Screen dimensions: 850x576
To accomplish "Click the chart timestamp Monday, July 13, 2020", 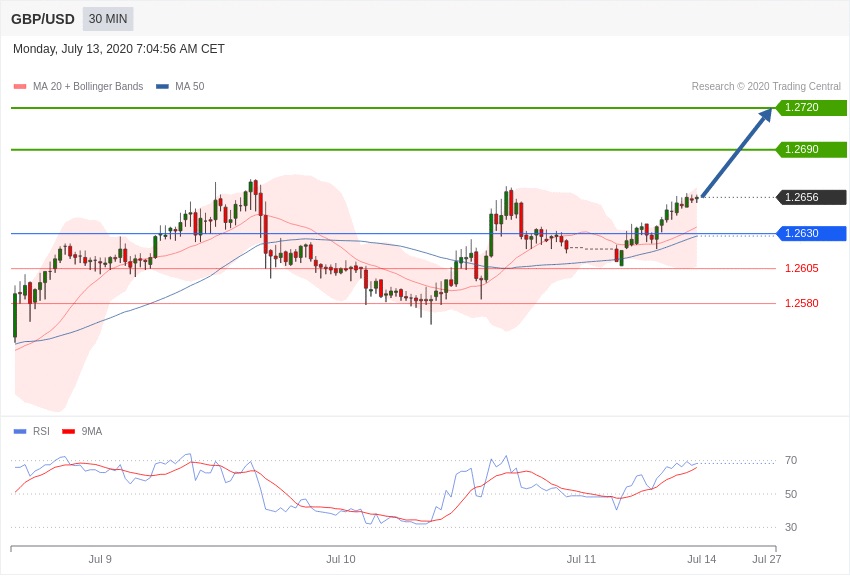I will [x=119, y=49].
